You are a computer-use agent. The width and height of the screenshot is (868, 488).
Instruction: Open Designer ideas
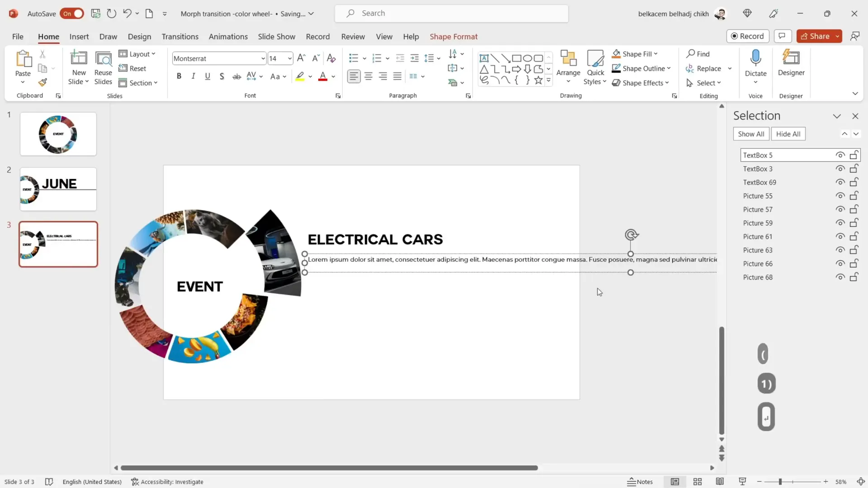pos(791,63)
